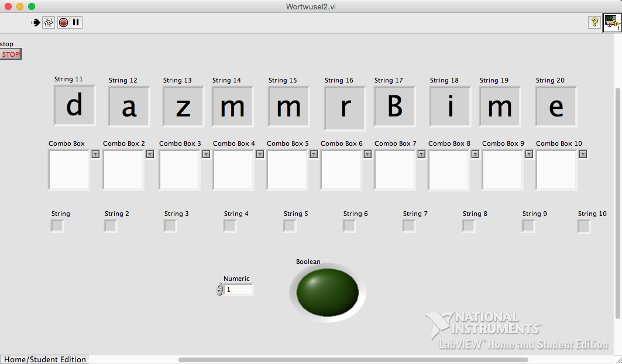Open Combo Box 3 dropdown arrow
The height and width of the screenshot is (364, 622).
(207, 154)
